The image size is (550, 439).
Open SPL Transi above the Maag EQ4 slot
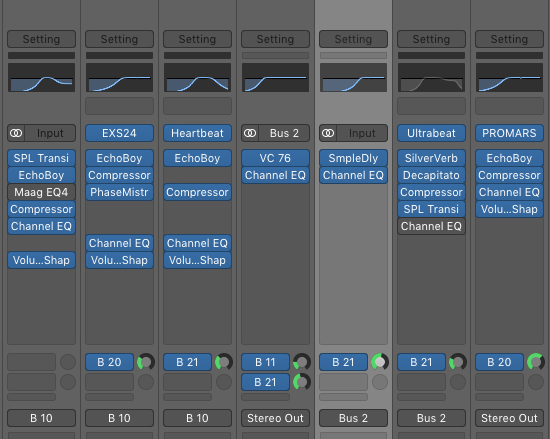tap(41, 158)
